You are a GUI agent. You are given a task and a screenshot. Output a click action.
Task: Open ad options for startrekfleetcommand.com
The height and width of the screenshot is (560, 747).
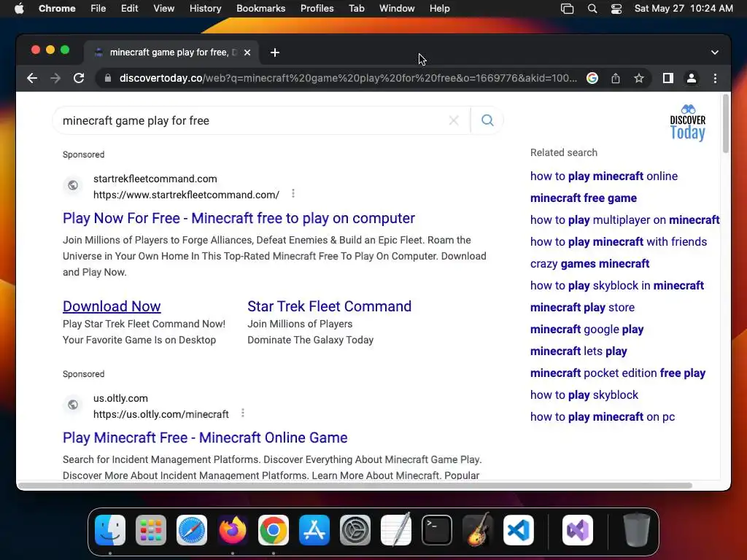click(x=293, y=192)
